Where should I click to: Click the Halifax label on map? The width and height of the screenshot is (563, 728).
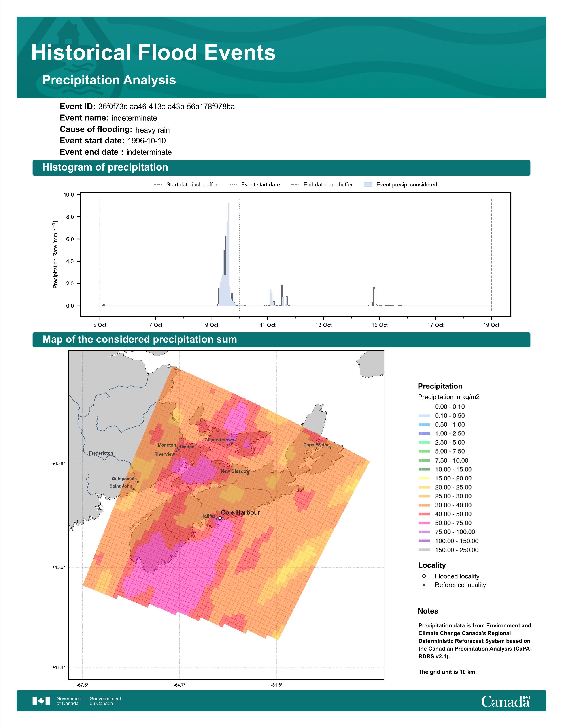(208, 516)
